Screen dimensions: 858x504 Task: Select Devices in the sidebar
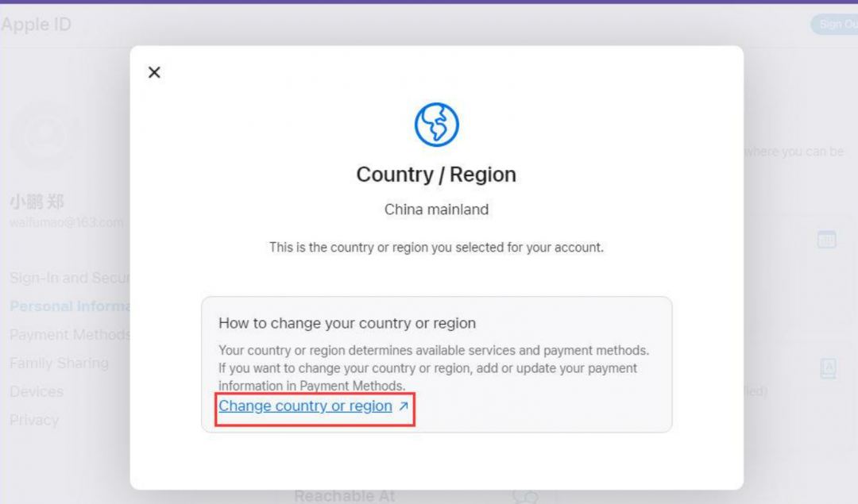(36, 391)
